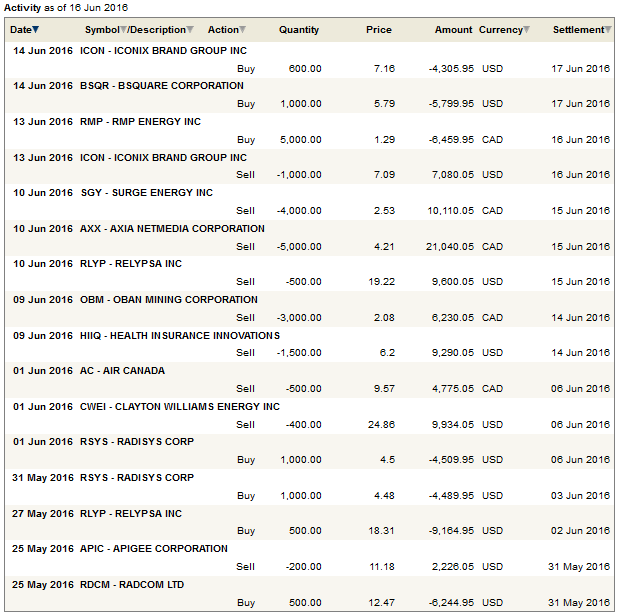Open the AC - AIR CANADA transaction
The image size is (630, 616).
[x=122, y=371]
